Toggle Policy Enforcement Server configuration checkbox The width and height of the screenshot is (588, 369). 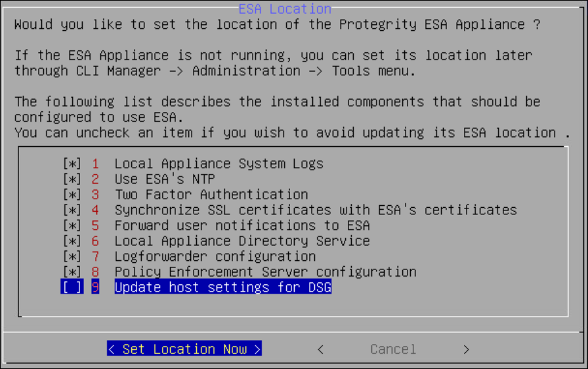pyautogui.click(x=72, y=272)
